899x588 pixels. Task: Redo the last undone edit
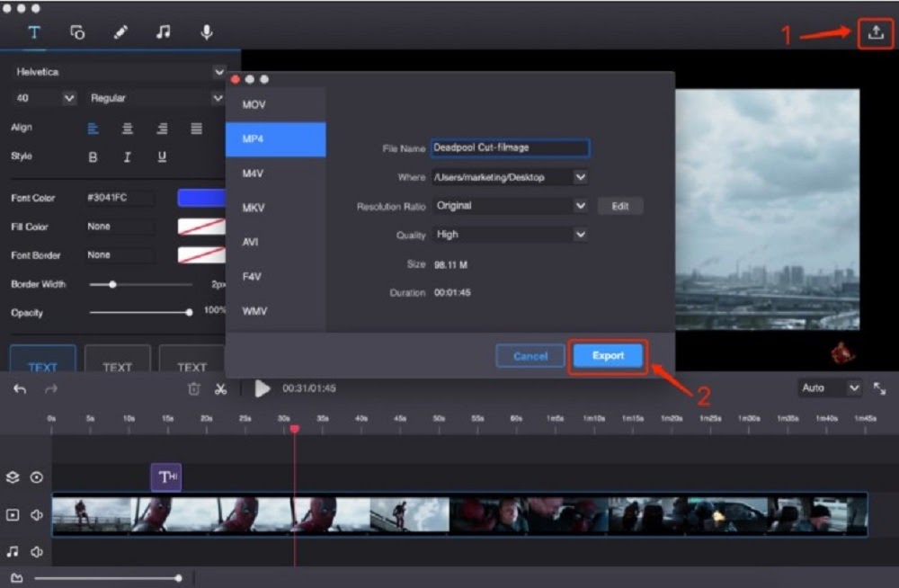click(51, 389)
